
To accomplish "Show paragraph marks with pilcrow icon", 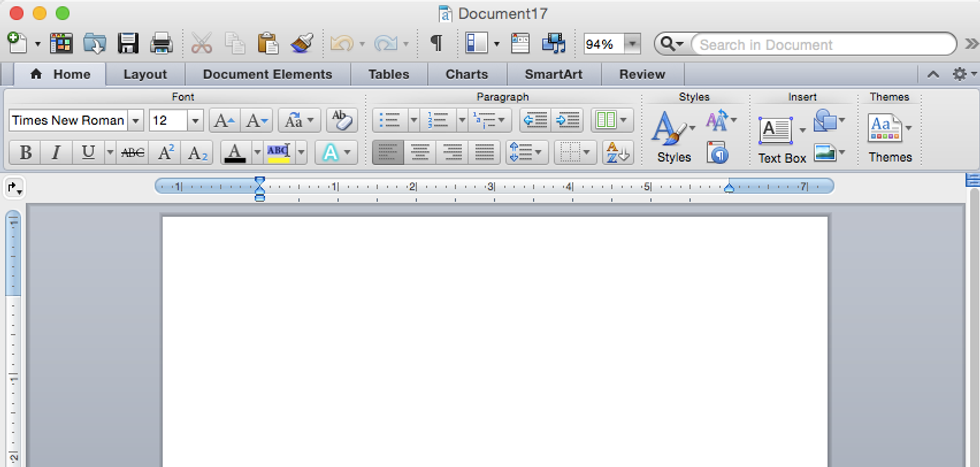I will 435,44.
